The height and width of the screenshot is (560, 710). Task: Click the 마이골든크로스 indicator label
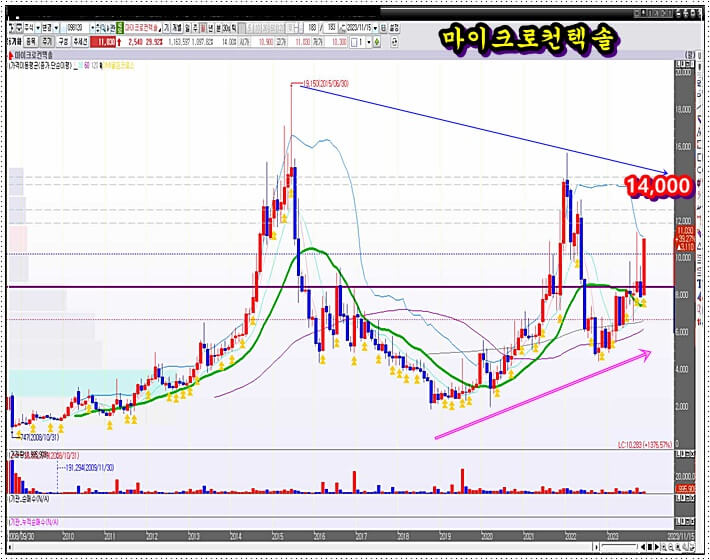[x=119, y=66]
